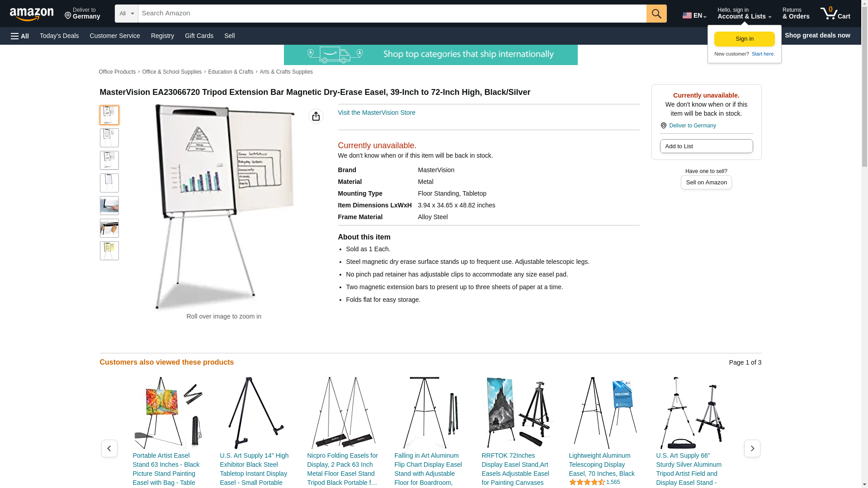Click the share icon beside product image
Screen dimensions: 868x488
pyautogui.click(x=316, y=116)
